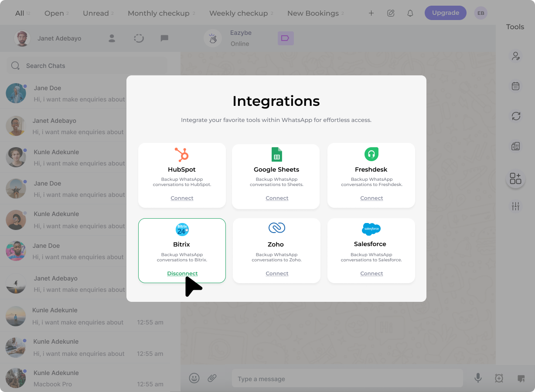Open the contact edit tool icon
This screenshot has height=392, width=535.
coord(516,56)
